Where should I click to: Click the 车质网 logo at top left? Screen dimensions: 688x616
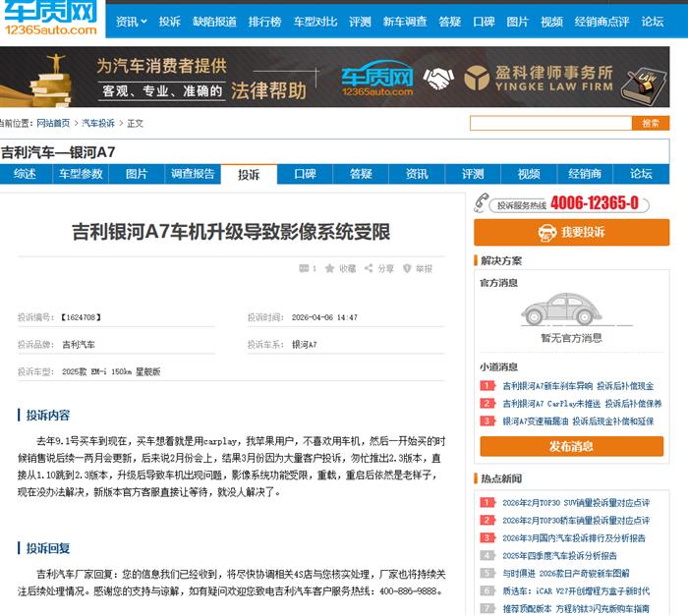click(49, 20)
